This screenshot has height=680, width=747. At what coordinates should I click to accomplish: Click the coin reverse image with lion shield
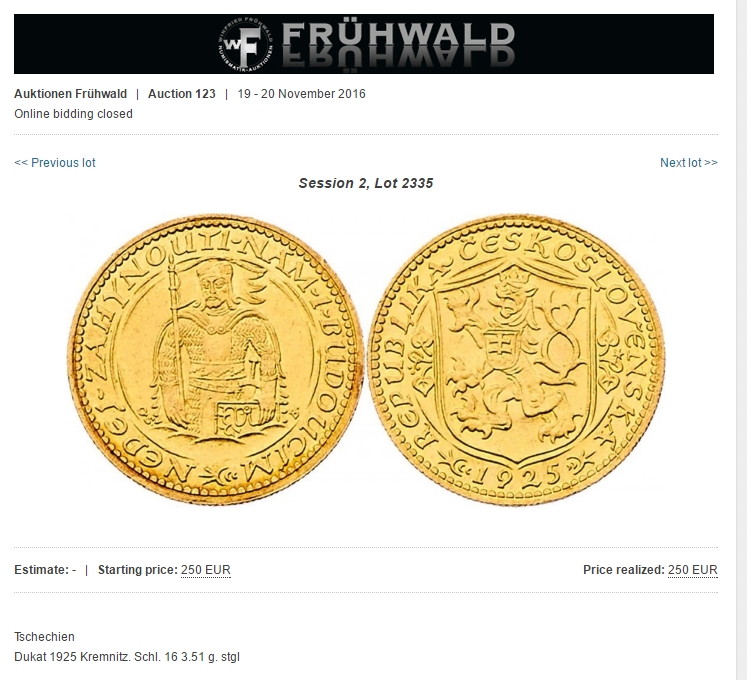pyautogui.click(x=517, y=360)
